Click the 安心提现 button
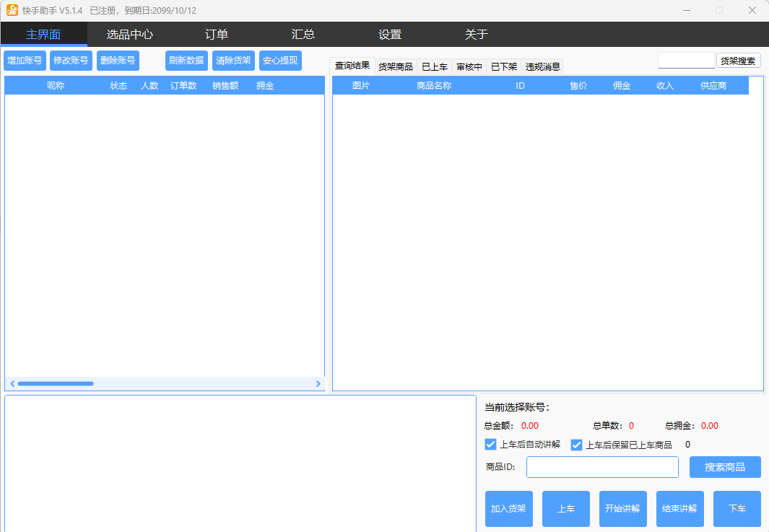Viewport: 769px width, 532px height. pos(280,61)
